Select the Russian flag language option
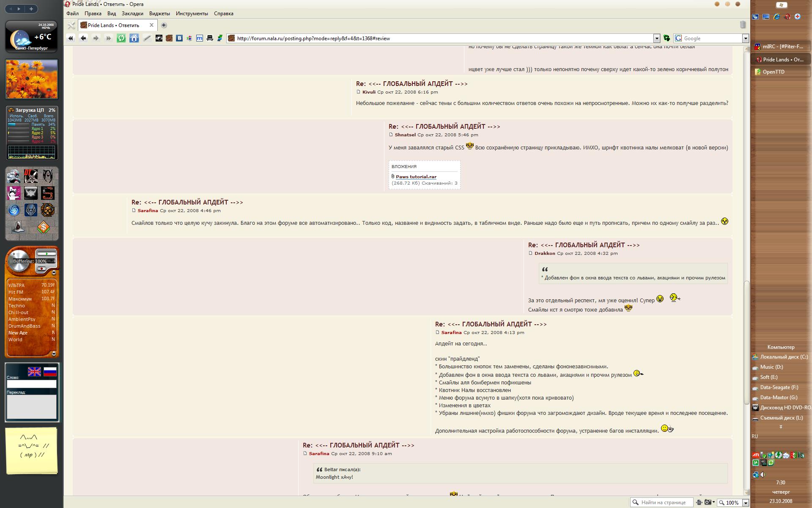Image resolution: width=812 pixels, height=508 pixels. [x=50, y=372]
